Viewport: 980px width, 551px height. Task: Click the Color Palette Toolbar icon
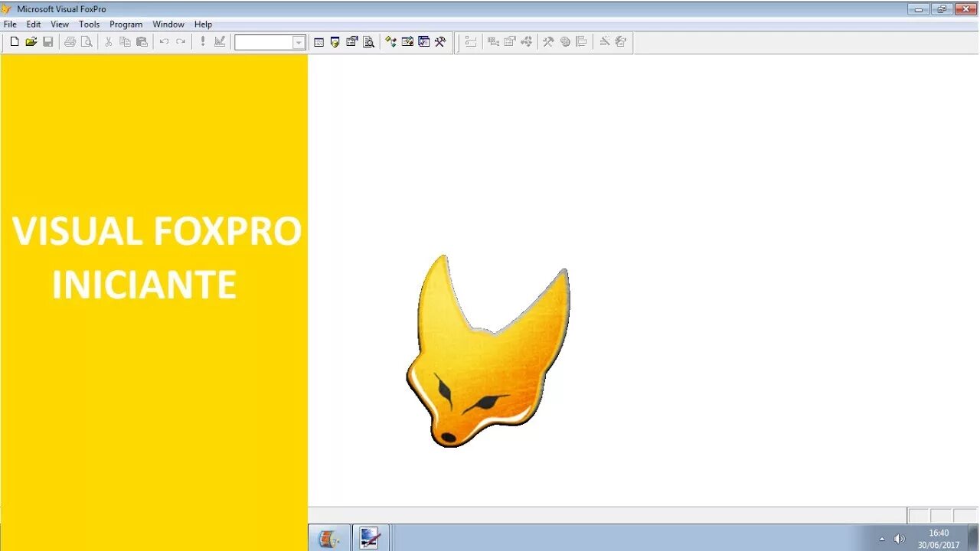[565, 42]
